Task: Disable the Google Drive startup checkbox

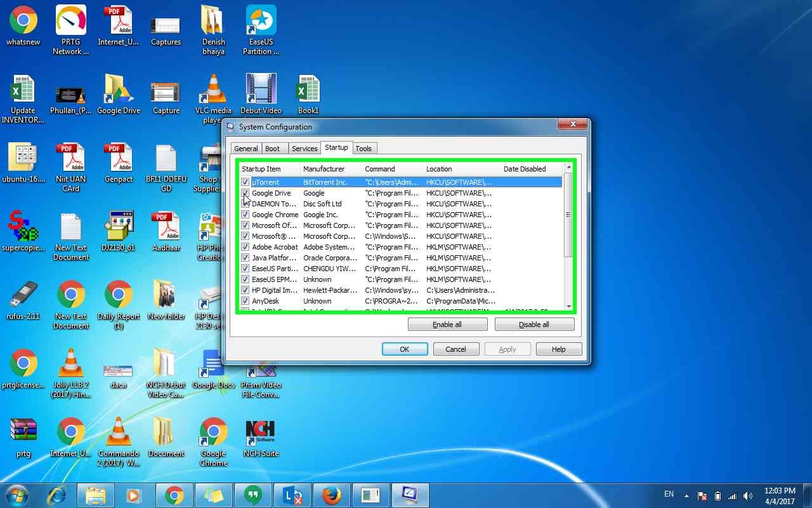Action: click(245, 193)
